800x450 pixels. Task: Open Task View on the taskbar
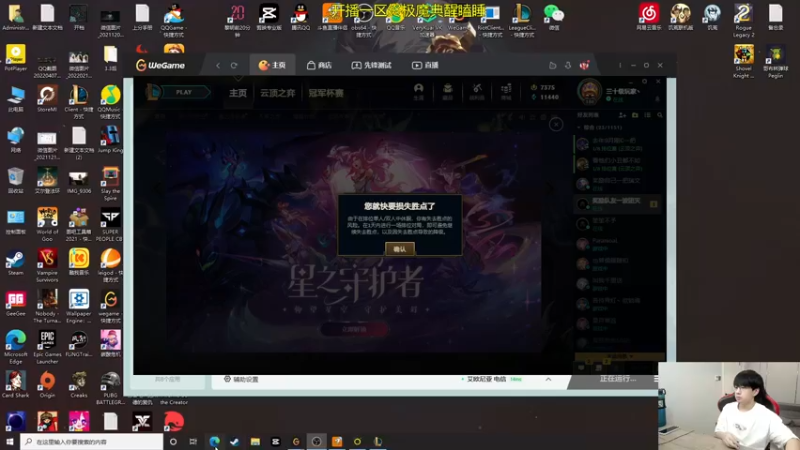[193, 441]
